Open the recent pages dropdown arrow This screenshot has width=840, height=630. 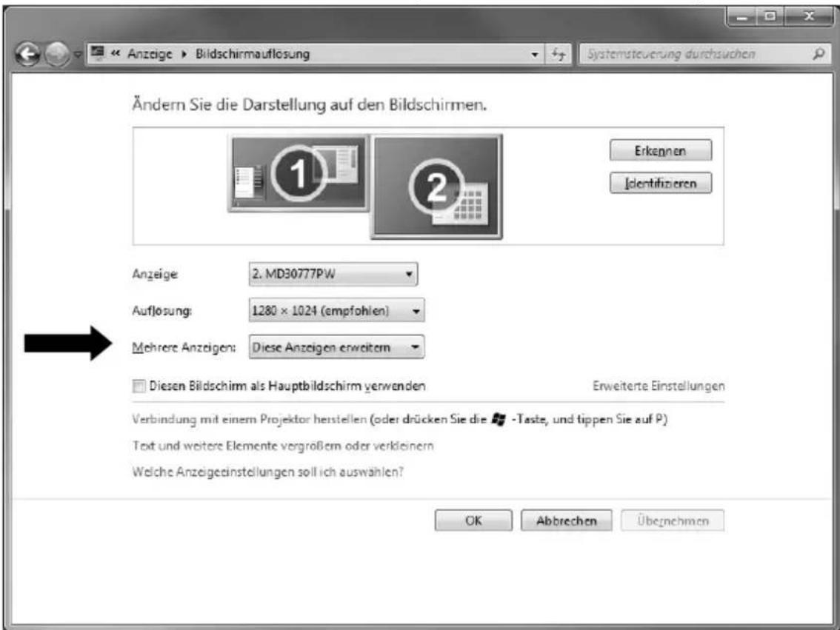coord(77,55)
